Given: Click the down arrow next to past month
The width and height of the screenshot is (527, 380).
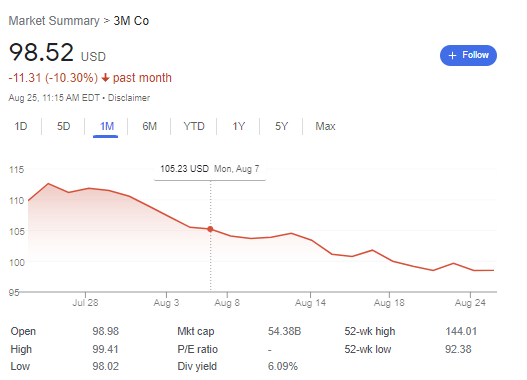Looking at the screenshot, I should coord(106,78).
